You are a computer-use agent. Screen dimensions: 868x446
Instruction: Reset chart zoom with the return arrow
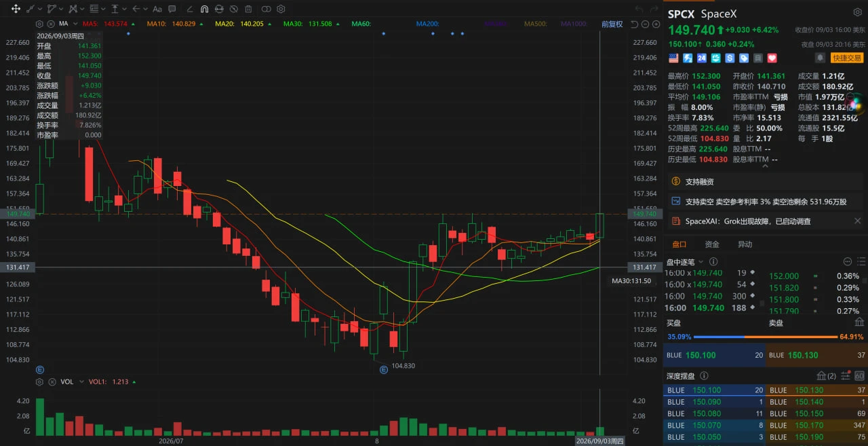tap(634, 24)
